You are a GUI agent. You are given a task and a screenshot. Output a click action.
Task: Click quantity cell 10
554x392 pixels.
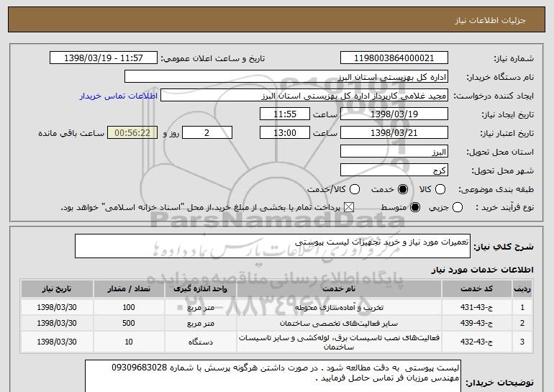[129, 342]
